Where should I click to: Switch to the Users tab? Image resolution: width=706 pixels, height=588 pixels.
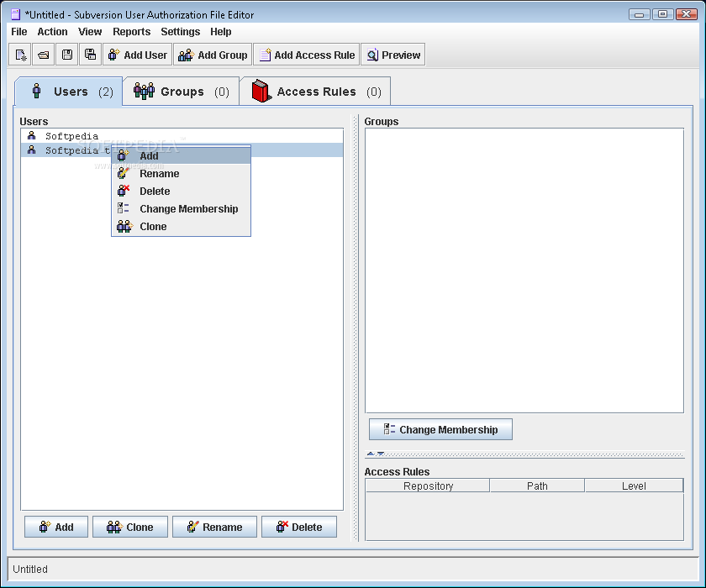pos(69,92)
